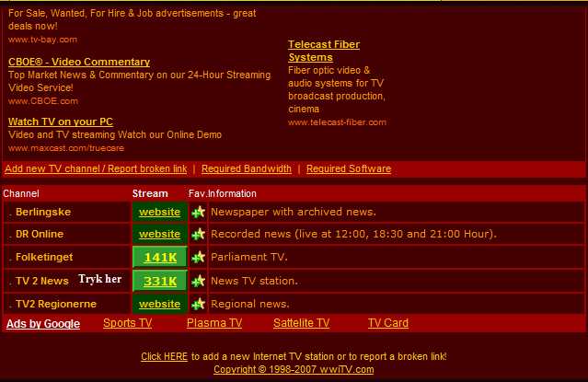Open Sattelite TV ad link
588x382 pixels.
coord(301,323)
